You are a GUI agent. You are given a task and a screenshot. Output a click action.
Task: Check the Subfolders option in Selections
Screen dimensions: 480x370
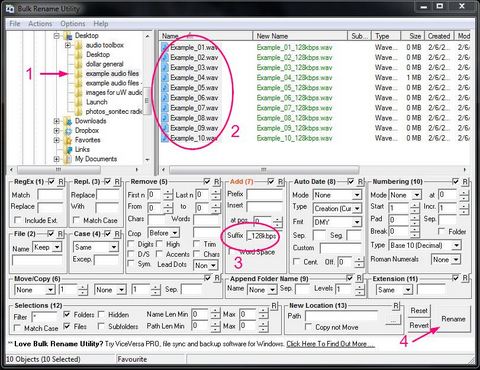(x=101, y=326)
